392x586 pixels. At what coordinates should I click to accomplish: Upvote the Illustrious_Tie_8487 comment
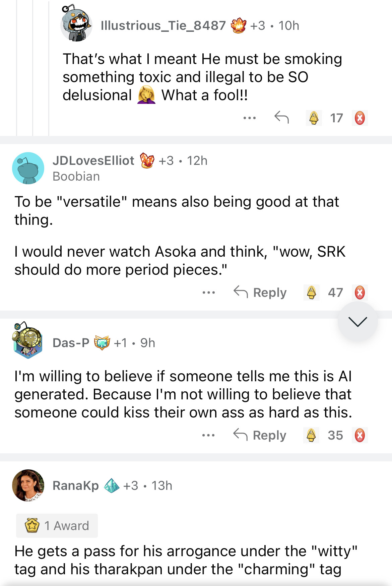click(314, 118)
